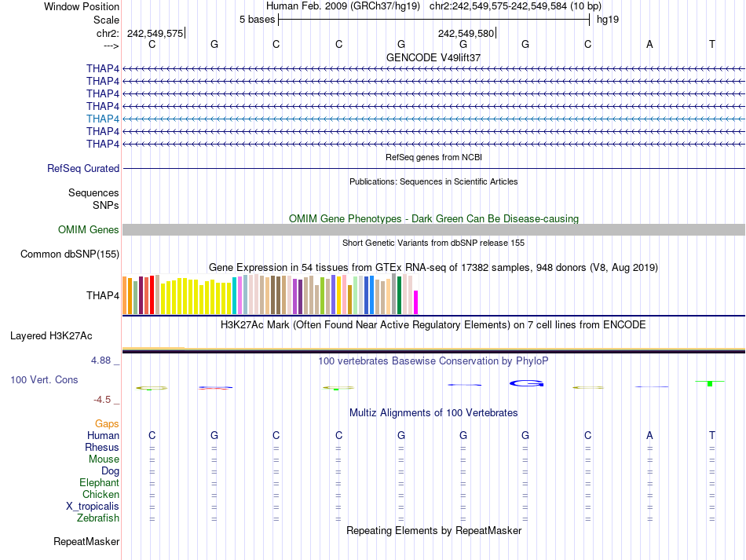Click the ---> strand direction arrow
This screenshot has width=746, height=560.
point(112,46)
